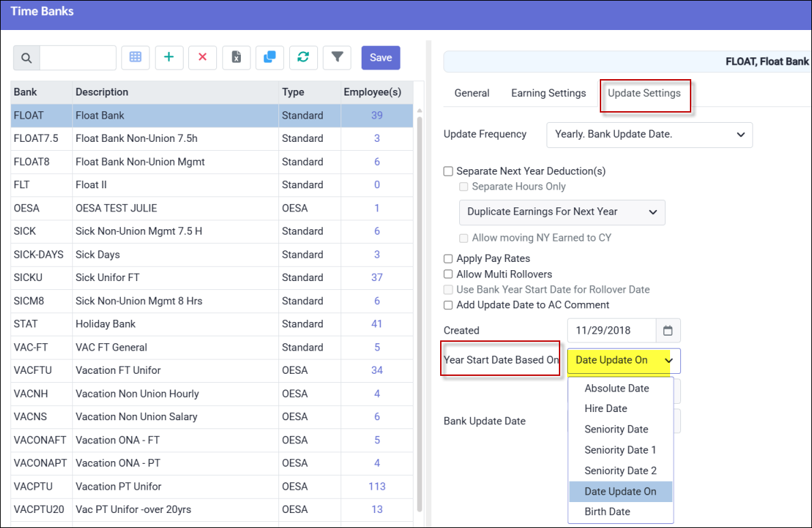
Task: Enable Apply Pay Rates checkbox
Action: 448,259
